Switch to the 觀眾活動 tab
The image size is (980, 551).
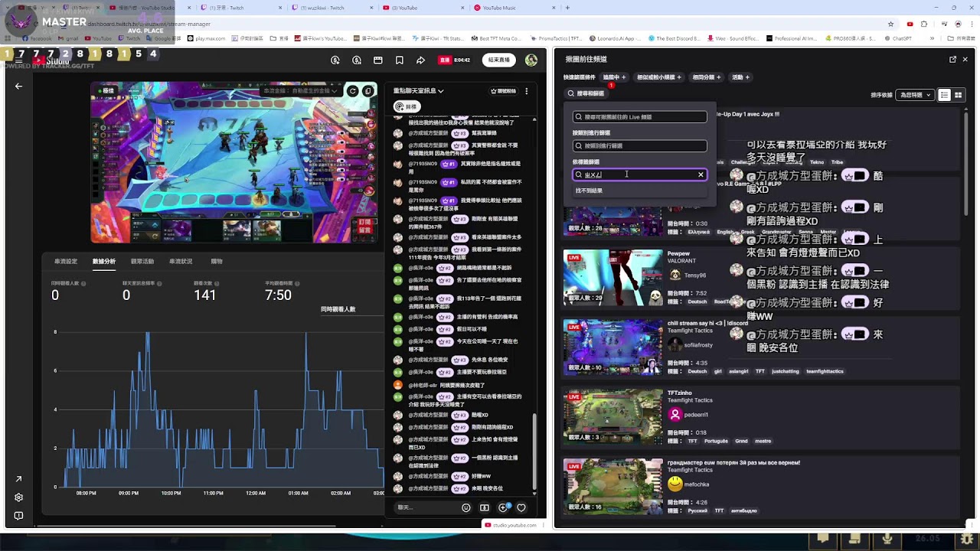coord(142,262)
